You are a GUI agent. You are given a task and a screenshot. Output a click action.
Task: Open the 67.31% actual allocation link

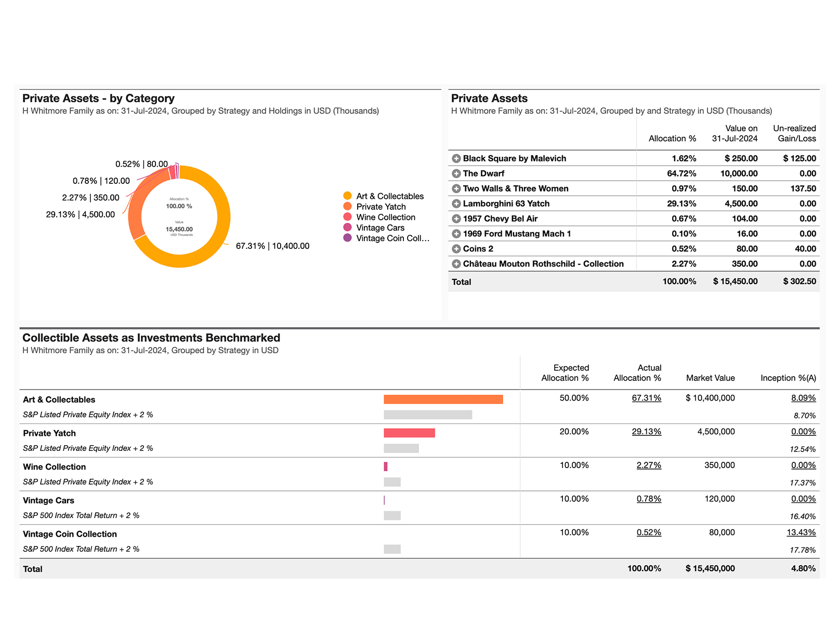tap(646, 398)
